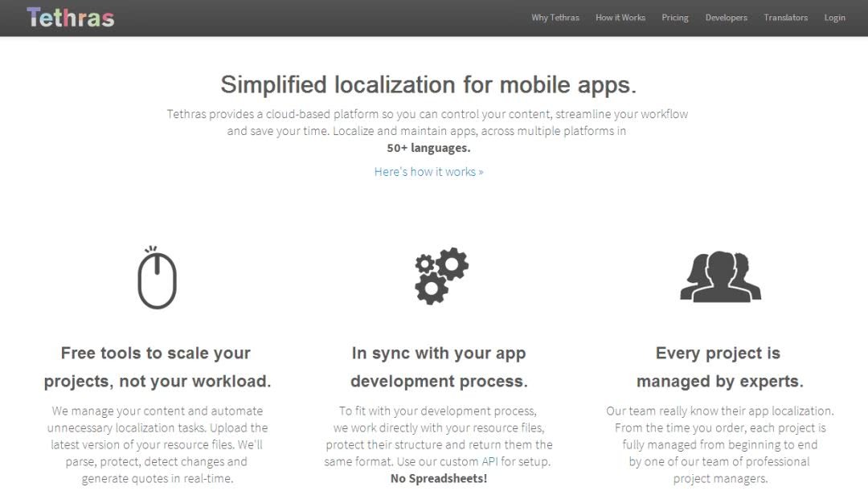Open the Why Tethras menu item
The height and width of the screenshot is (491, 868).
(x=555, y=18)
